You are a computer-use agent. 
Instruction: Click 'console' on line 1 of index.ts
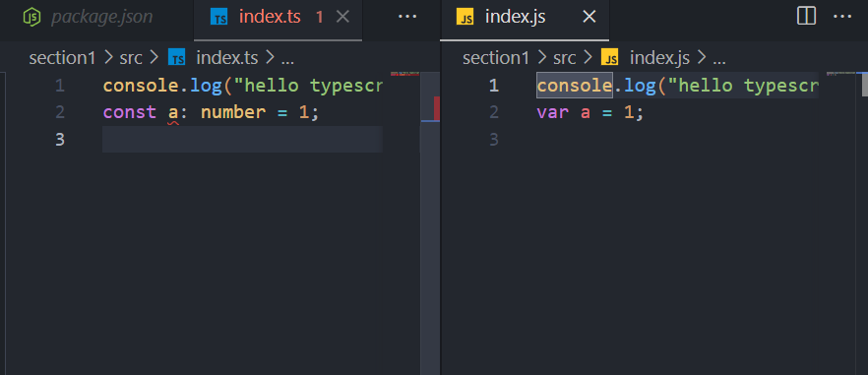pyautogui.click(x=141, y=86)
